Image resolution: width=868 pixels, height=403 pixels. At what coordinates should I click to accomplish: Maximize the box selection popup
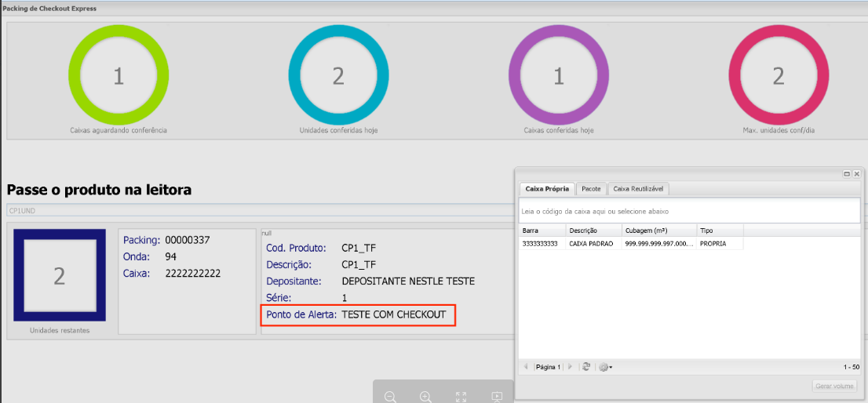(x=847, y=173)
